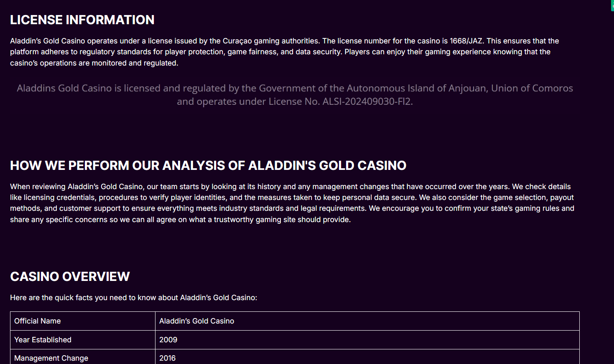
Task: Click the Aladdin's Gold Casino table value
Action: click(196, 321)
